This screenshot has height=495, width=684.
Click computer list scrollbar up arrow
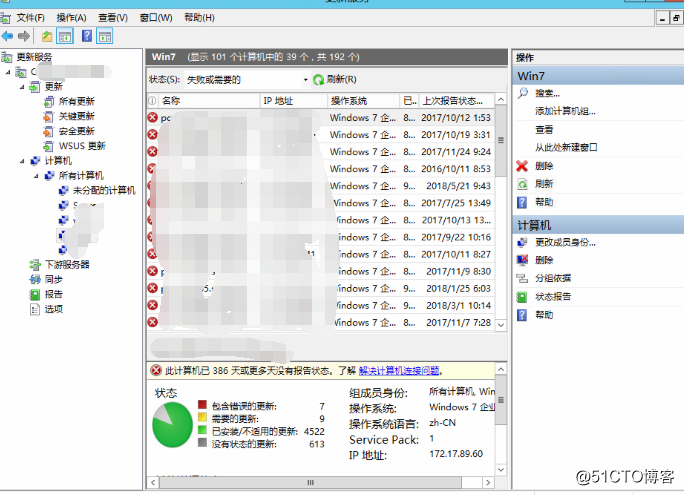(x=501, y=99)
